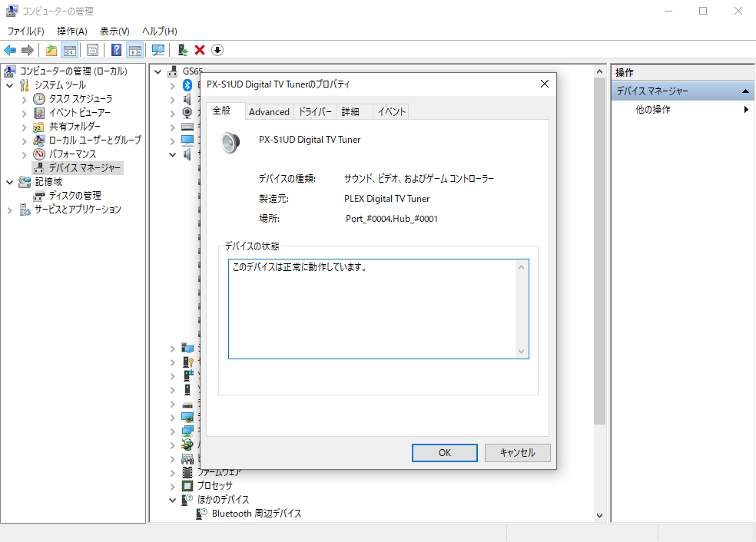Click the Bluetooth category icon in device tree

(x=187, y=85)
